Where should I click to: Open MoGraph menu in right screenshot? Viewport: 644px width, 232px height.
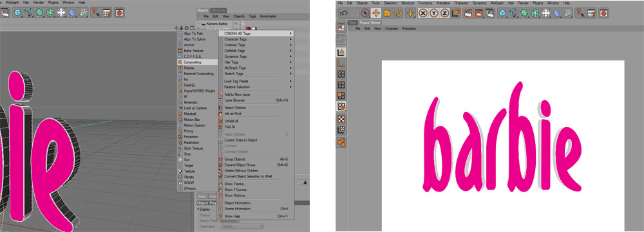click(x=497, y=3)
